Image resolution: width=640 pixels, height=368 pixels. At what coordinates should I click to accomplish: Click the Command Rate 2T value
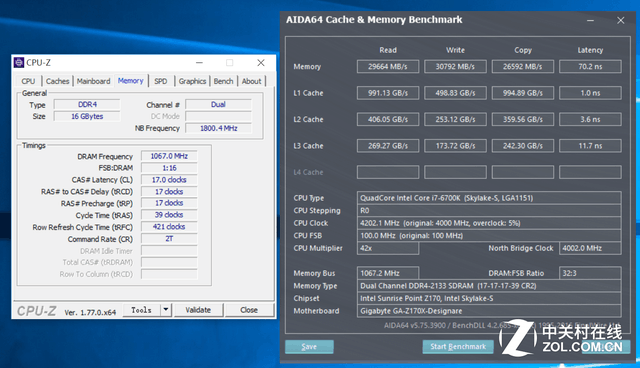coord(169,238)
